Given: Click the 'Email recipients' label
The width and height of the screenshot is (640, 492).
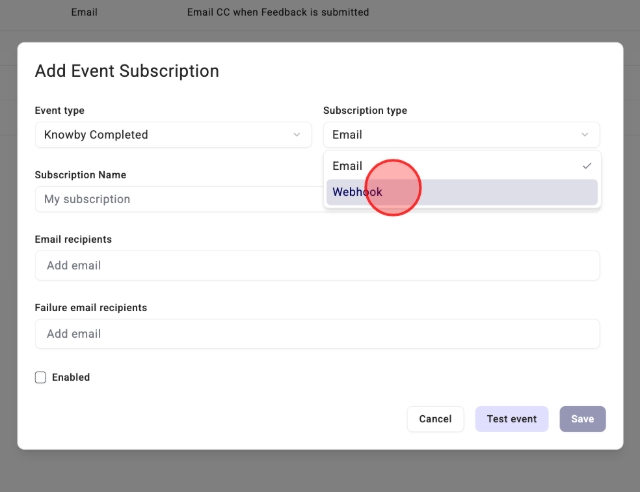Looking at the screenshot, I should [x=73, y=239].
